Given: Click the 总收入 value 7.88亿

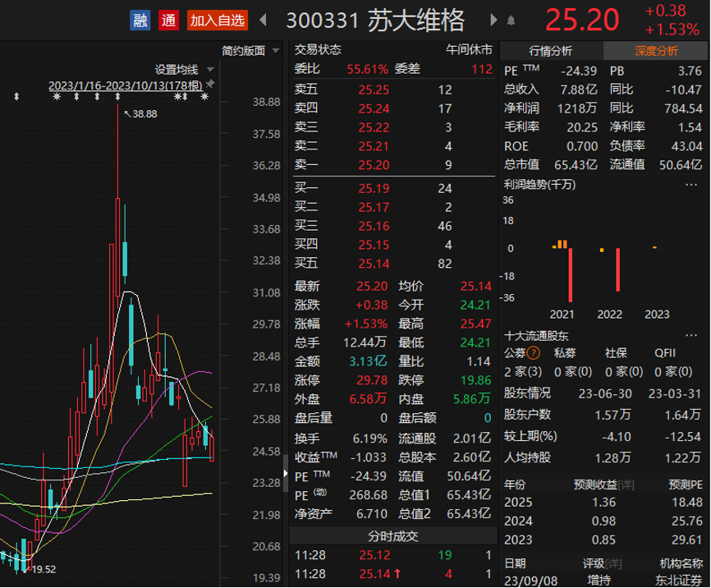Looking at the screenshot, I should click(x=579, y=90).
